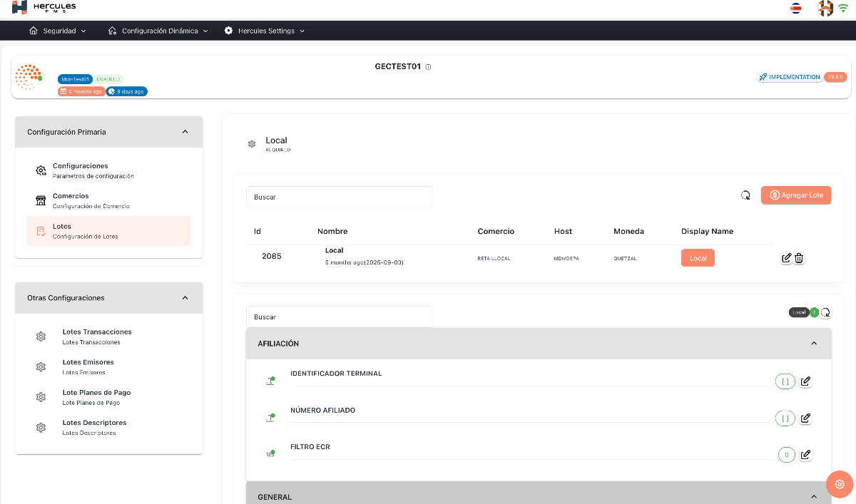The height and width of the screenshot is (504, 856).
Task: Click the edit icon for IDENTIFICADOR TERMINAL
Action: [x=805, y=381]
